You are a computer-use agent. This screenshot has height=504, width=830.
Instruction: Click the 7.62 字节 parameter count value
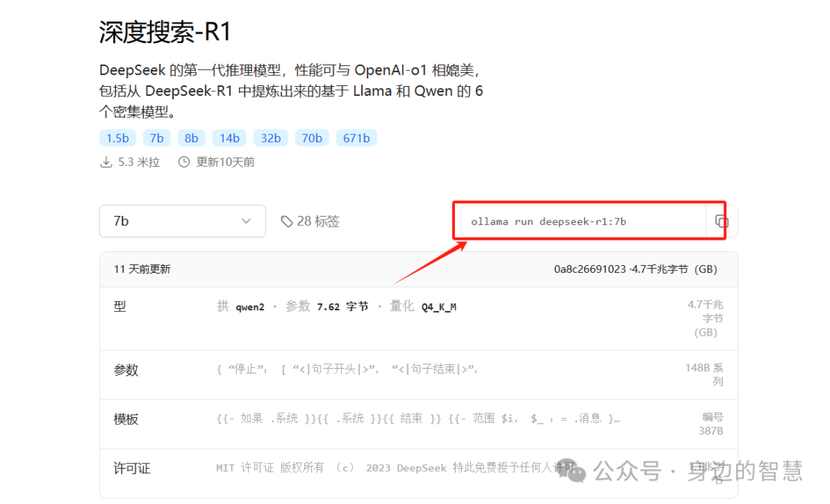click(343, 307)
